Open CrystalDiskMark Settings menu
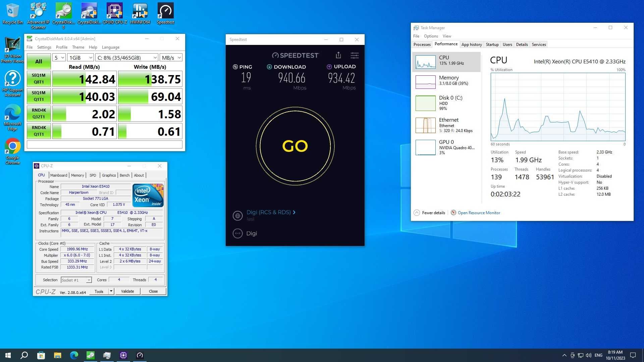The height and width of the screenshot is (362, 644). [44, 47]
